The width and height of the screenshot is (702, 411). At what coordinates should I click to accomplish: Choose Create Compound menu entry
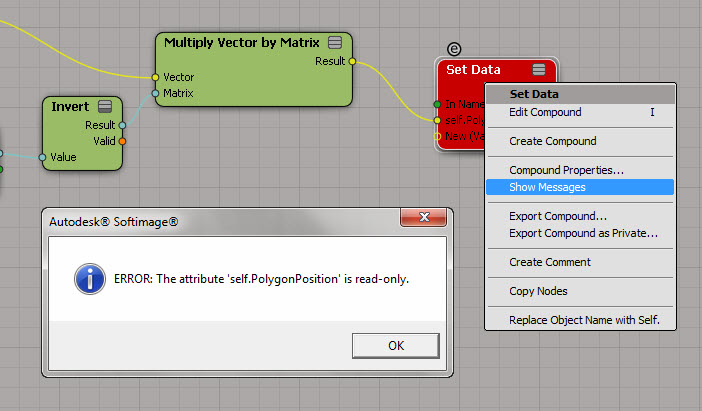click(x=552, y=141)
